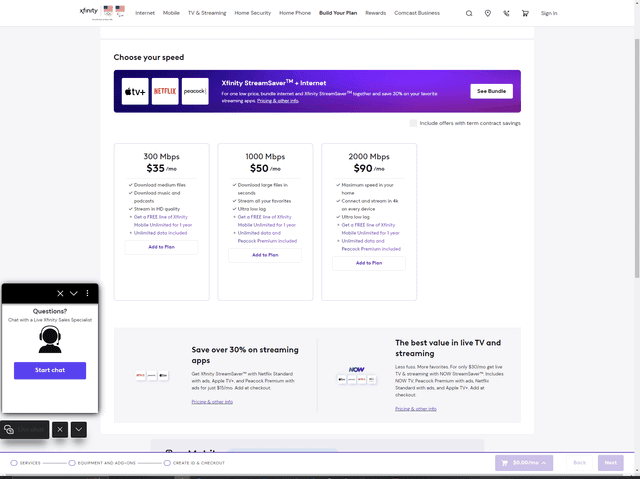Click the Live chat bubble icon button
Viewport: 640px width, 479px height.
click(24, 430)
